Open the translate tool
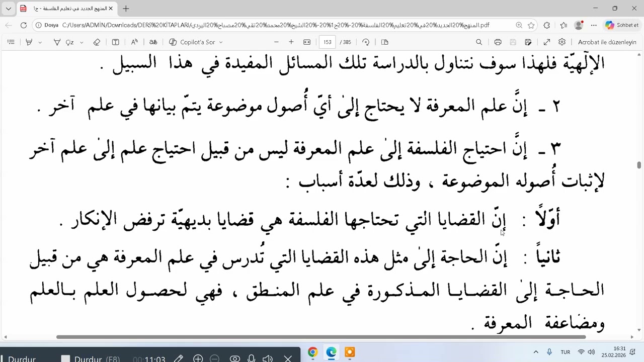Screen dimensions: 644x362 [x=153, y=42]
